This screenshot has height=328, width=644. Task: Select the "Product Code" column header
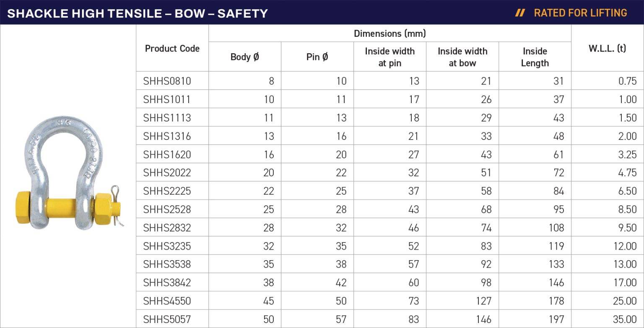(x=172, y=49)
